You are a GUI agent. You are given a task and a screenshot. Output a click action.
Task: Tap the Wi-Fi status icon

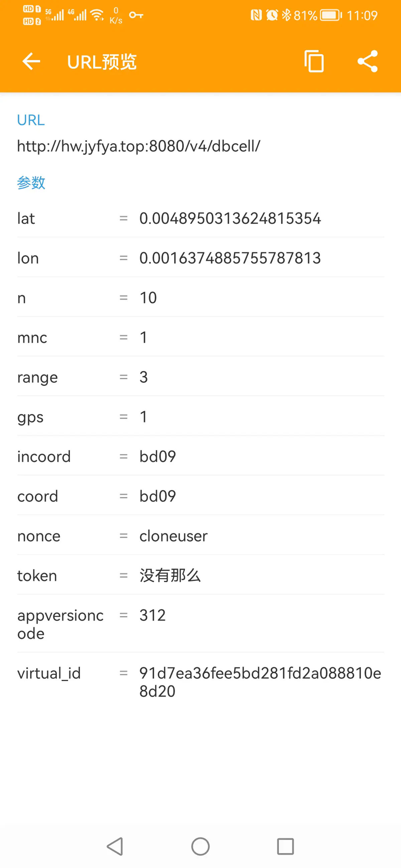[x=98, y=15]
